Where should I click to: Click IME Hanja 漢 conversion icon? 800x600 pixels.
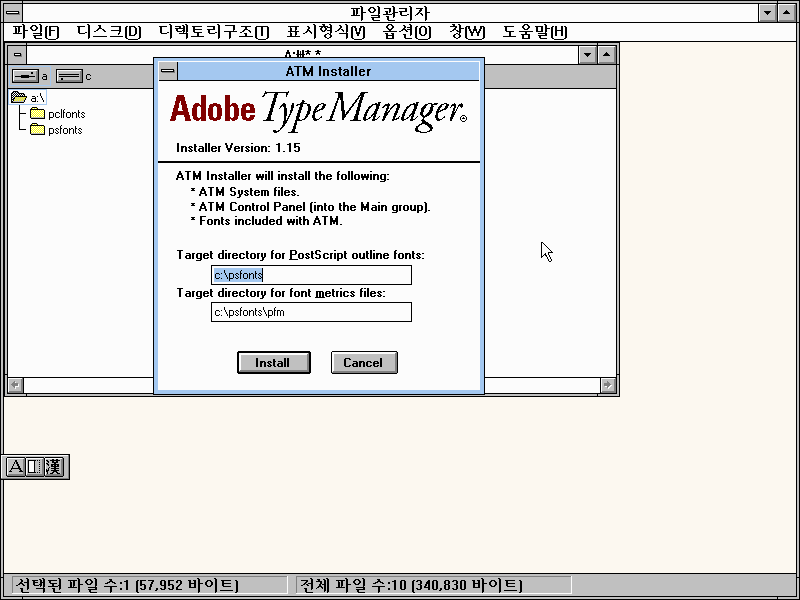click(54, 467)
